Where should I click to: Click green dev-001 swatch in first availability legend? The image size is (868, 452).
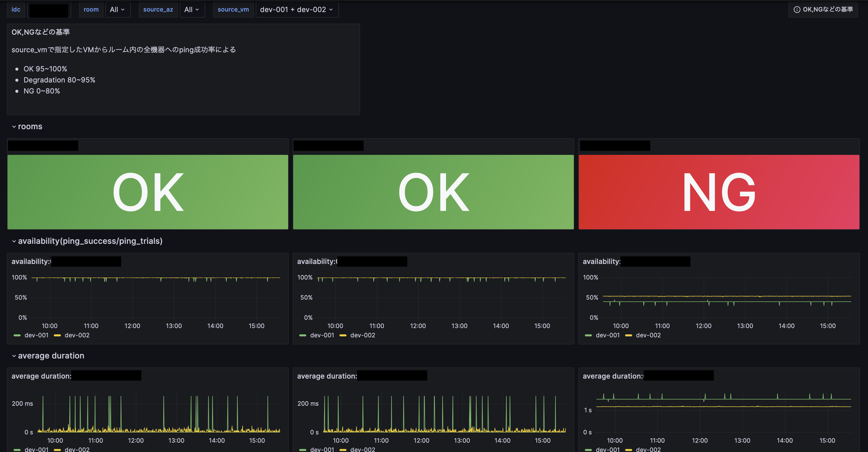[x=17, y=335]
